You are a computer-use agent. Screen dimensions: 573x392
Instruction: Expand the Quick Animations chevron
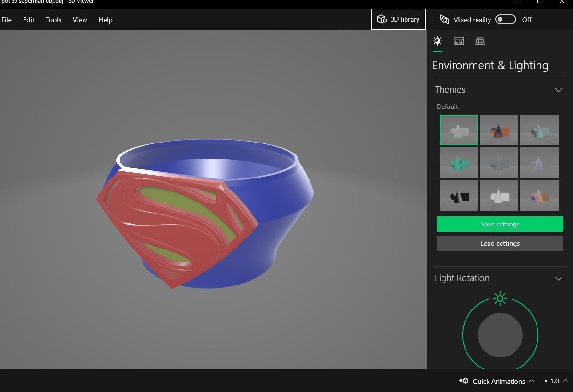click(x=532, y=381)
